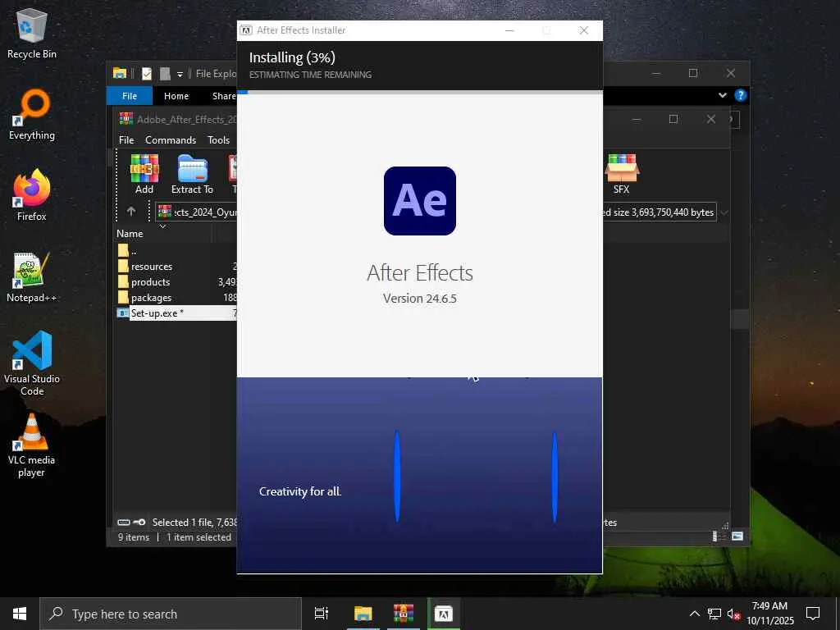This screenshot has width=840, height=630.
Task: Minimize the After Effects Installer window
Action: [x=509, y=30]
